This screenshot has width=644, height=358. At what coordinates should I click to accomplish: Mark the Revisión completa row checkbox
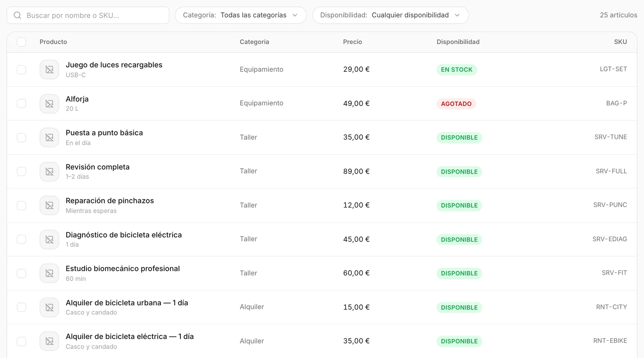click(21, 172)
